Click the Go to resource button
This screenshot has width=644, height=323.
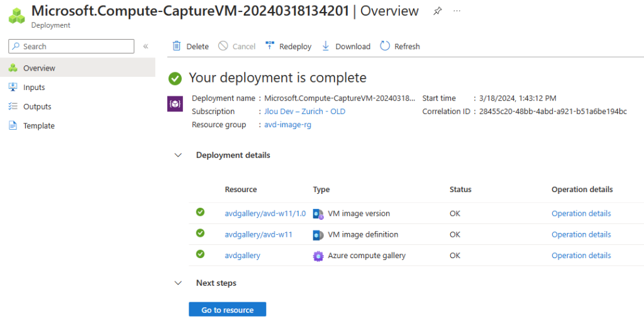point(228,309)
